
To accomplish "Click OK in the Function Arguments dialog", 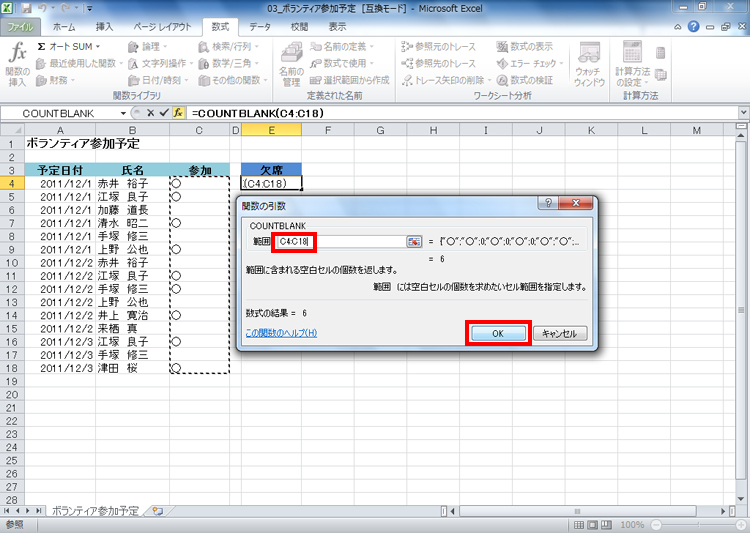I will [498, 333].
